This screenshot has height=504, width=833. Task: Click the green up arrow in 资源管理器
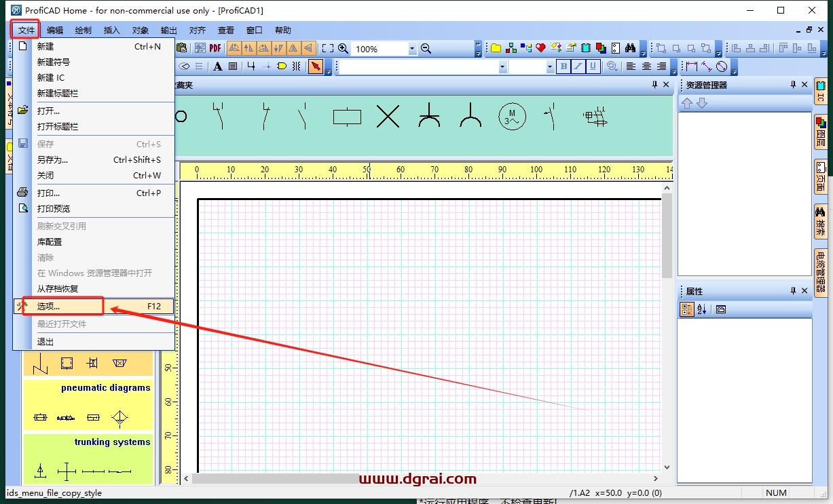[687, 102]
